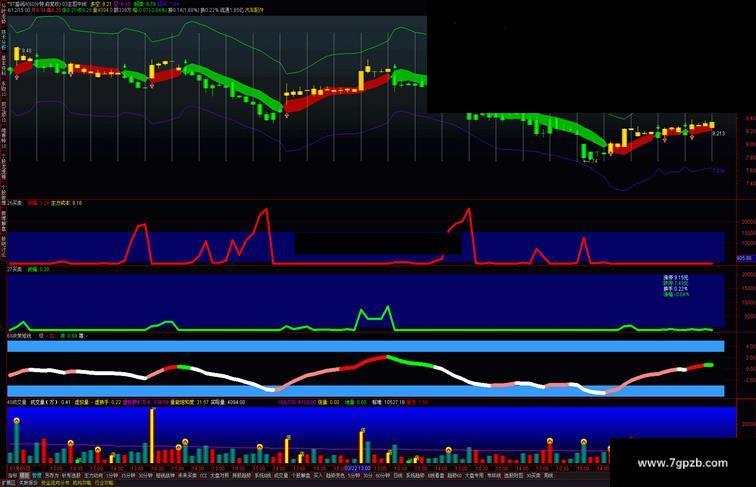Click the 8.213 last price label
Image resolution: width=756 pixels, height=487 pixels.
tap(718, 134)
